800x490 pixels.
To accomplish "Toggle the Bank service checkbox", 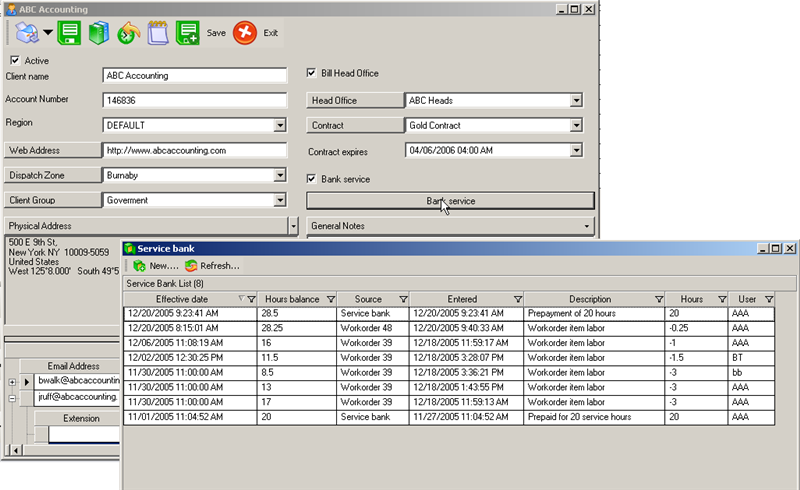I will (x=311, y=179).
